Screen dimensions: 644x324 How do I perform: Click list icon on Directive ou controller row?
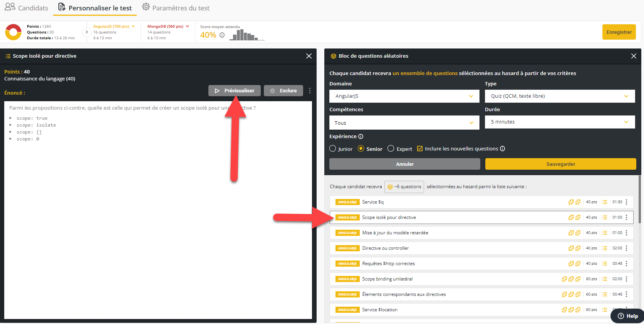coord(605,248)
